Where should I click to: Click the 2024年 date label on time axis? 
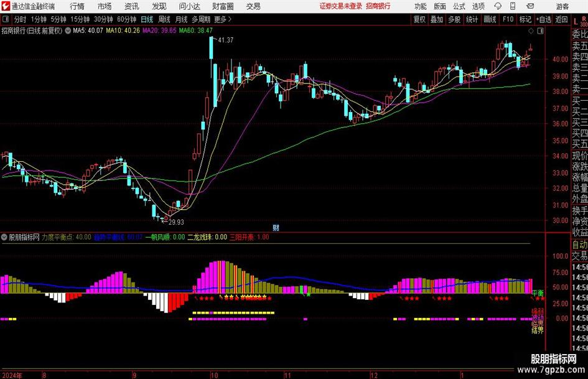click(x=12, y=375)
